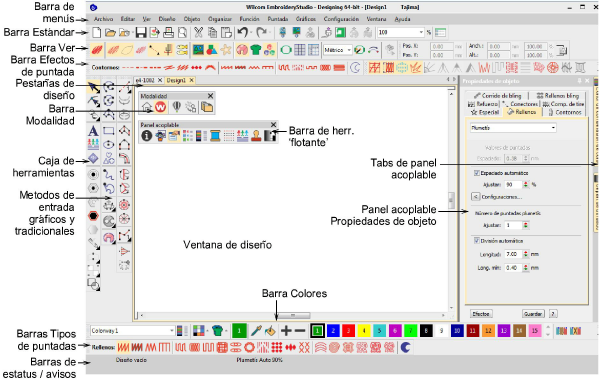Image resolution: width=599 pixels, height=386 pixels.
Task: Click thread spool icon in floating panel
Action: (x=215, y=135)
